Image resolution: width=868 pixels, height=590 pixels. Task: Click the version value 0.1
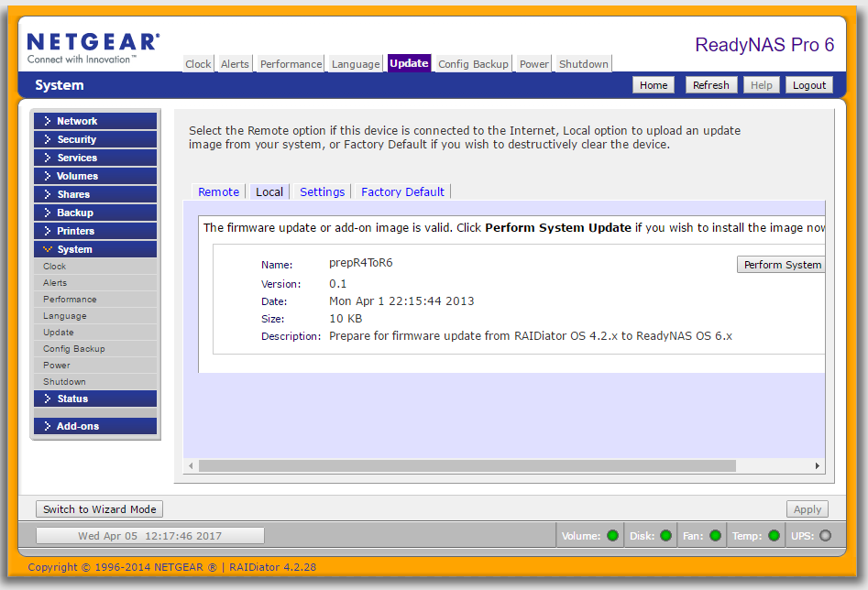coord(337,284)
